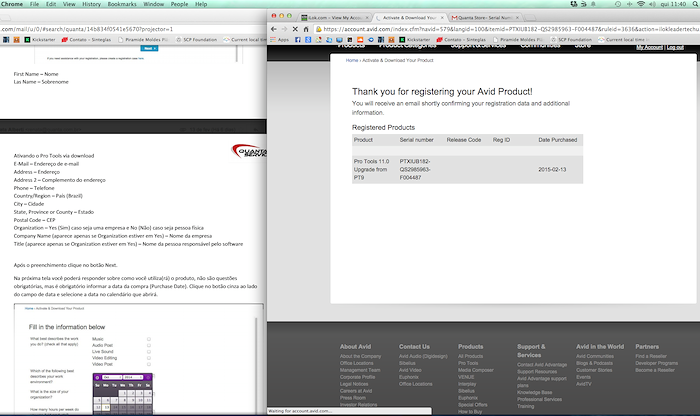
Task: Click orange bookmark icon in Gmail window
Action: [17, 40]
